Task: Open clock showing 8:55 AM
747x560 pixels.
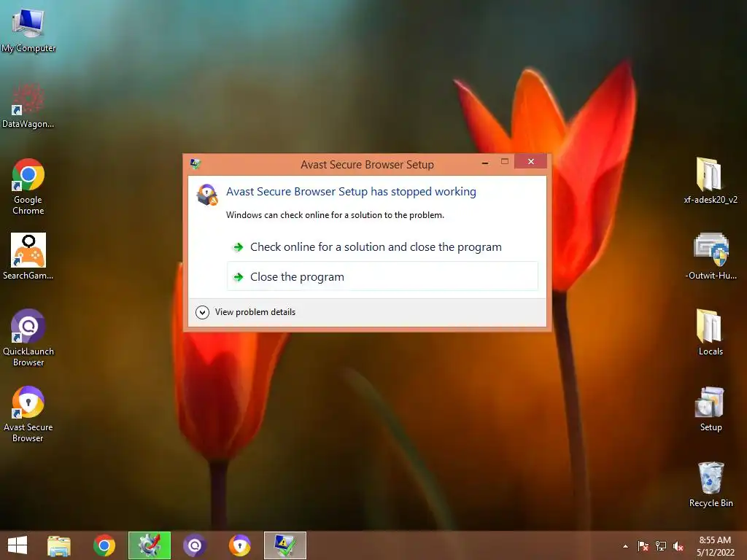Action: [715, 546]
